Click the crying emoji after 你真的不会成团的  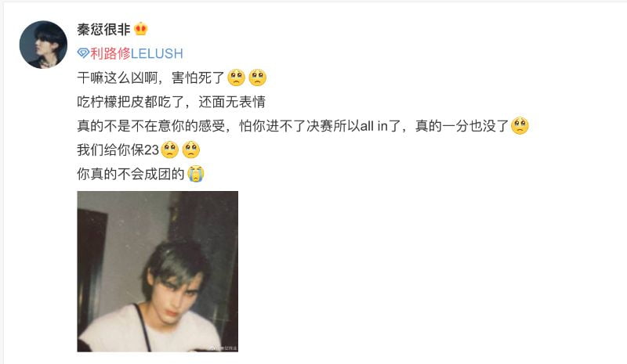(195, 174)
